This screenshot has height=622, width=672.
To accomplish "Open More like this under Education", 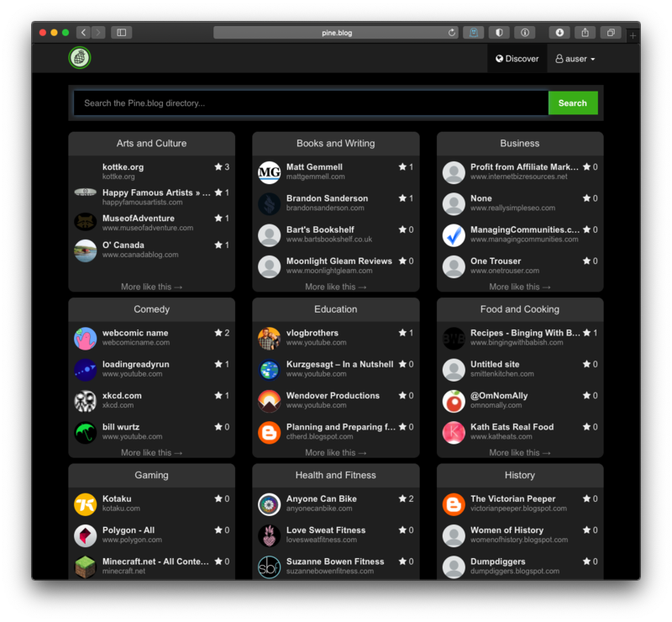I will coord(335,452).
